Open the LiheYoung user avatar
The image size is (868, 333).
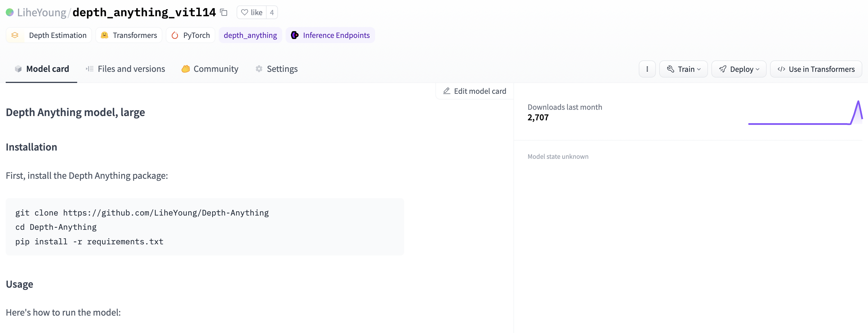[x=10, y=13]
